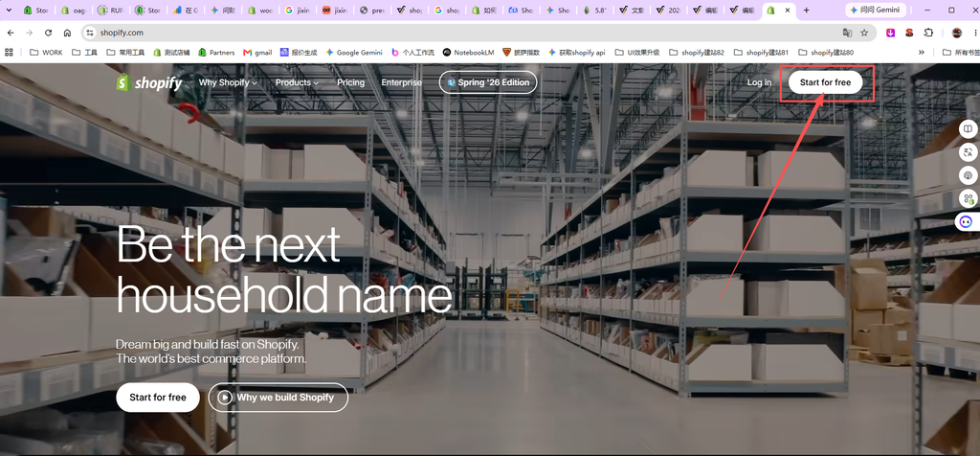Open the all bookmarks folder 所有书签
980x456 pixels.
(x=961, y=53)
